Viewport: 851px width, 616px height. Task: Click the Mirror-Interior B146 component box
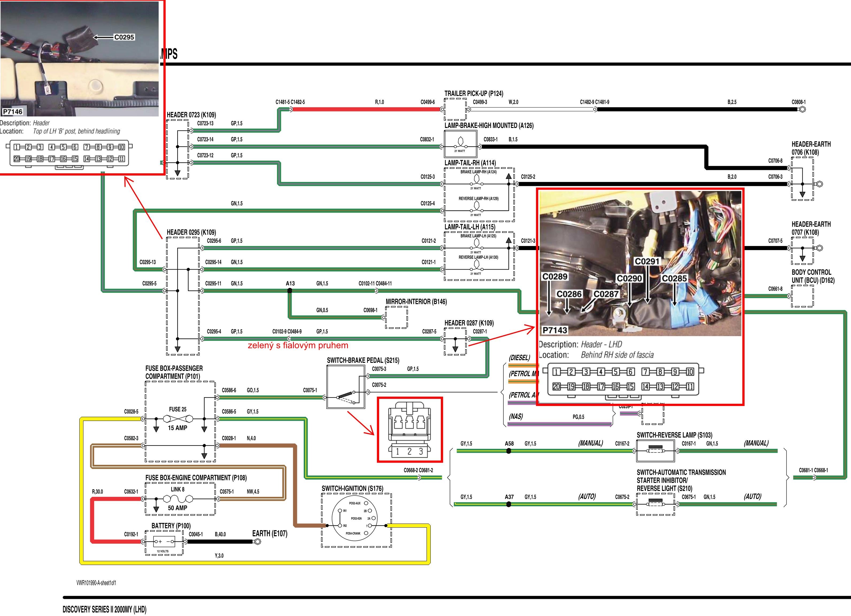click(396, 318)
